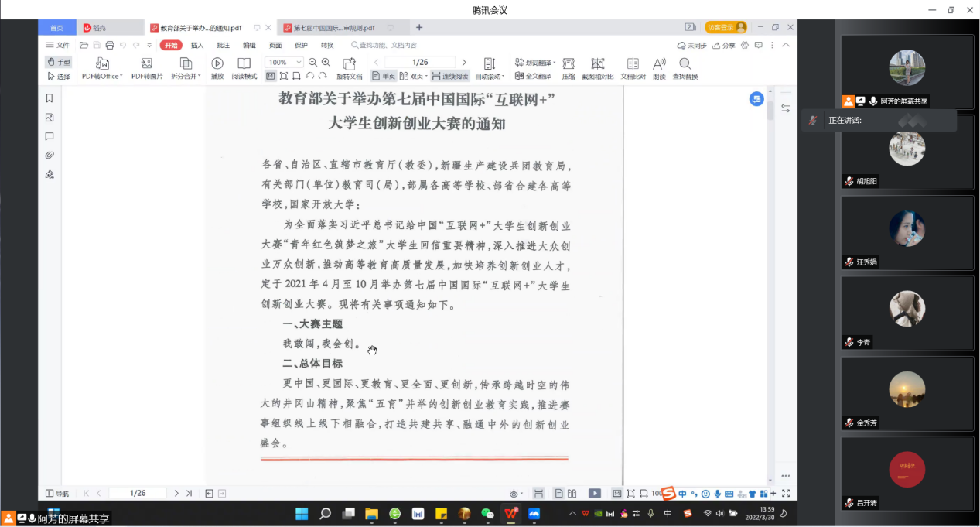Click the print icon in quick access bar
The width and height of the screenshot is (980, 527).
pyautogui.click(x=110, y=45)
